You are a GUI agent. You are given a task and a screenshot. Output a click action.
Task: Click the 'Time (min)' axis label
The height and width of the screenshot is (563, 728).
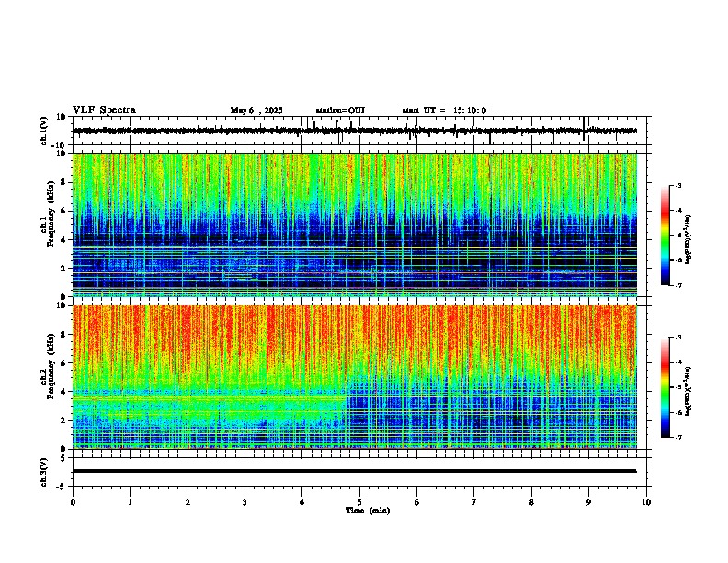click(x=368, y=511)
